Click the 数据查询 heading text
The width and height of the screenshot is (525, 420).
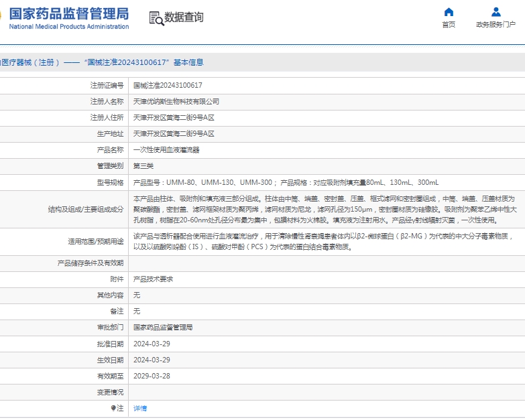184,17
